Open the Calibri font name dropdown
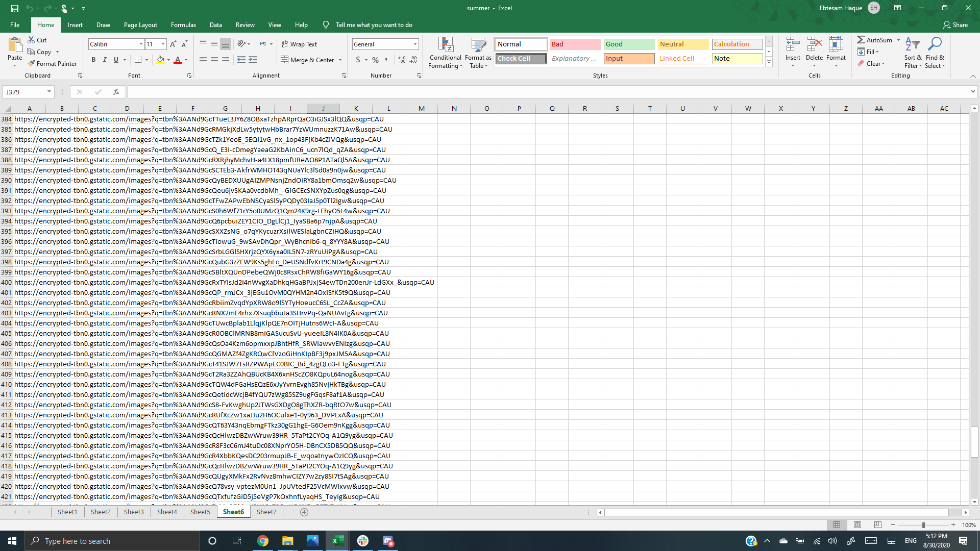Image resolution: width=980 pixels, height=551 pixels. (x=141, y=44)
